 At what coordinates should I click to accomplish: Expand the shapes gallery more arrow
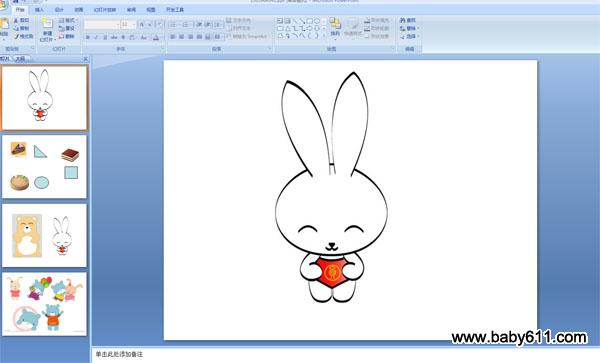tap(324, 36)
